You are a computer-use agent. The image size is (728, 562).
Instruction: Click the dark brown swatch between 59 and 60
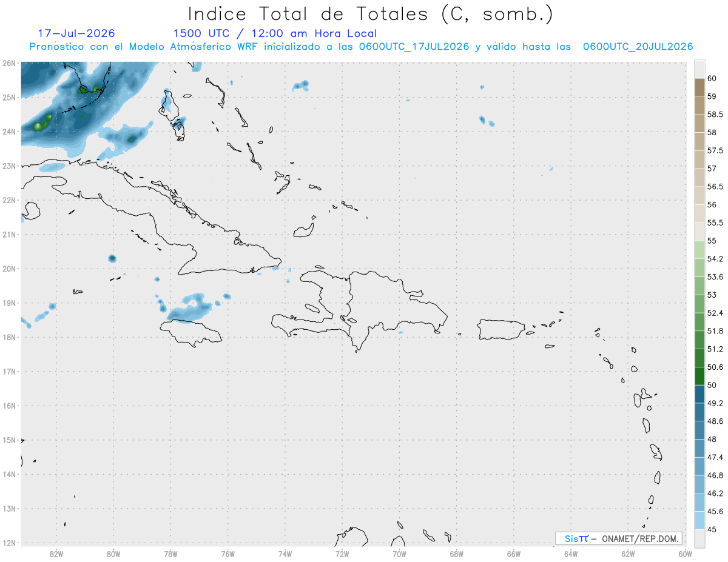pos(699,87)
